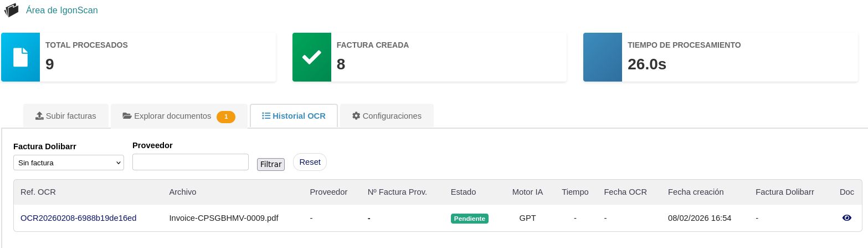The width and height of the screenshot is (868, 248).
Task: Select the Historial OCR tab
Action: point(294,116)
